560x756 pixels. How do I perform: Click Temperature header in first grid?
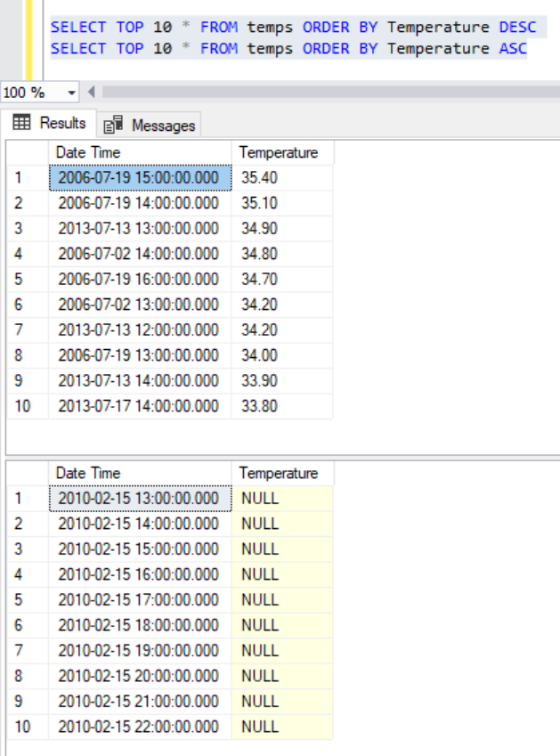click(x=282, y=153)
